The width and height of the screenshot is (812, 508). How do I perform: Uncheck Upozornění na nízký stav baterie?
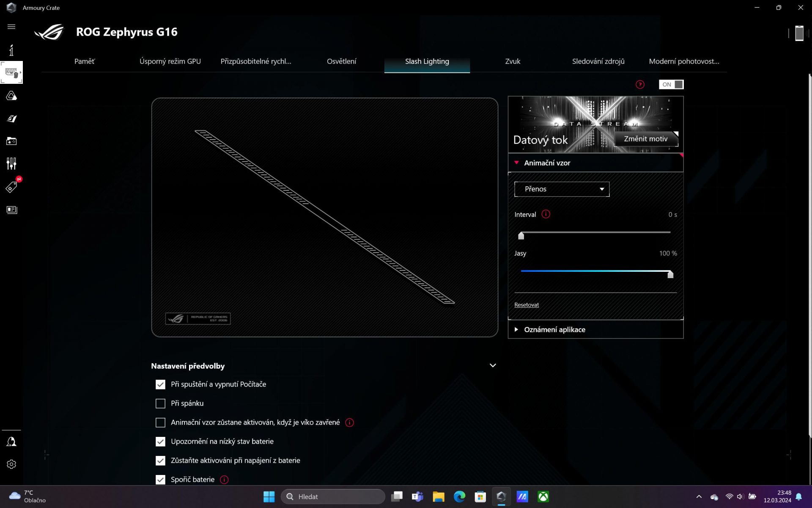click(160, 442)
